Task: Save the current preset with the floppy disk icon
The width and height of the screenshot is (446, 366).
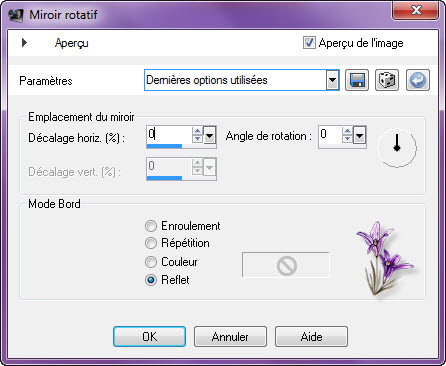Action: [357, 80]
